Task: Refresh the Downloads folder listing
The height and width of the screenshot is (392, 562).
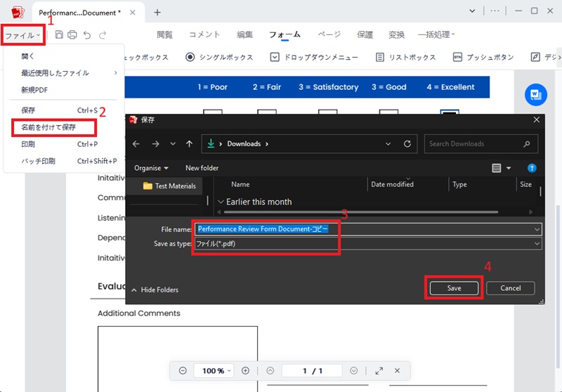Action: point(407,144)
